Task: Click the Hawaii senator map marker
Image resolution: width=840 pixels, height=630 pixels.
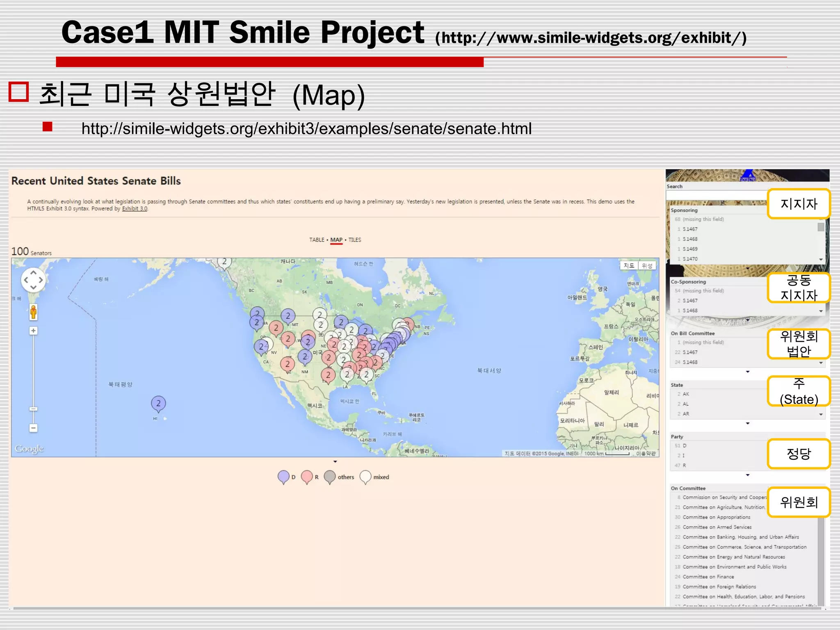Action: coord(158,404)
